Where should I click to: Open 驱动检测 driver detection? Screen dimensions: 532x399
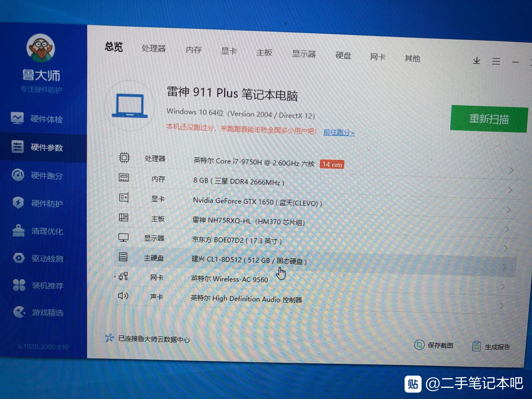(38, 258)
